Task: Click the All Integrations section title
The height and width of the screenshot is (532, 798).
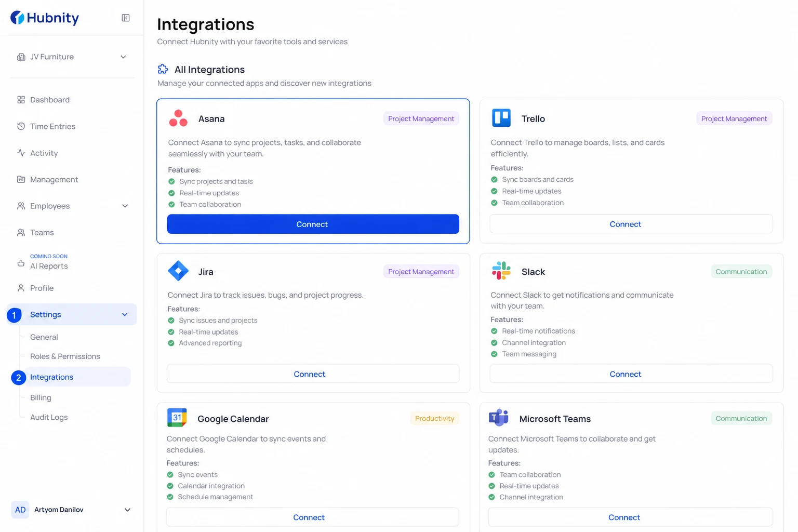Action: (x=209, y=70)
